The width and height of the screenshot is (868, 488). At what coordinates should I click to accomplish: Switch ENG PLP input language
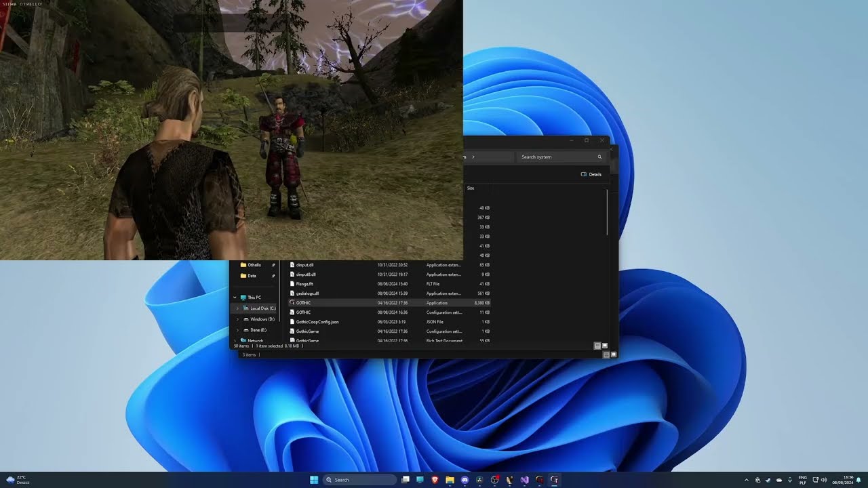pos(803,480)
